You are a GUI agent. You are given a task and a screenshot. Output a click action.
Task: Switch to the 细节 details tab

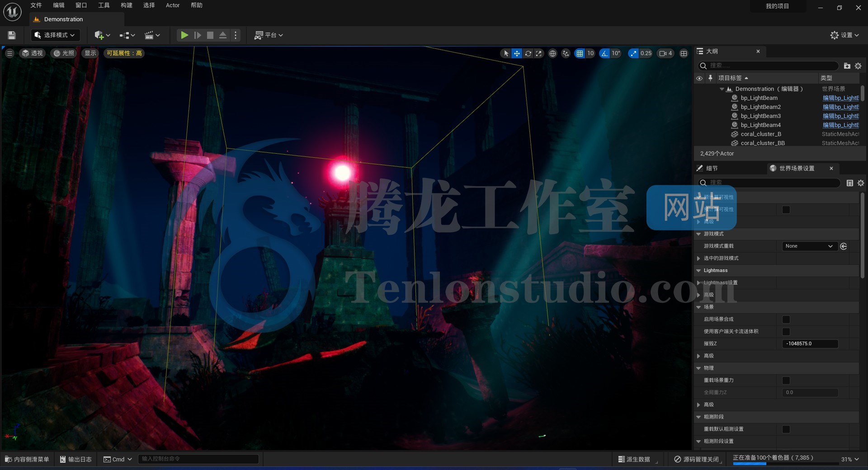712,169
